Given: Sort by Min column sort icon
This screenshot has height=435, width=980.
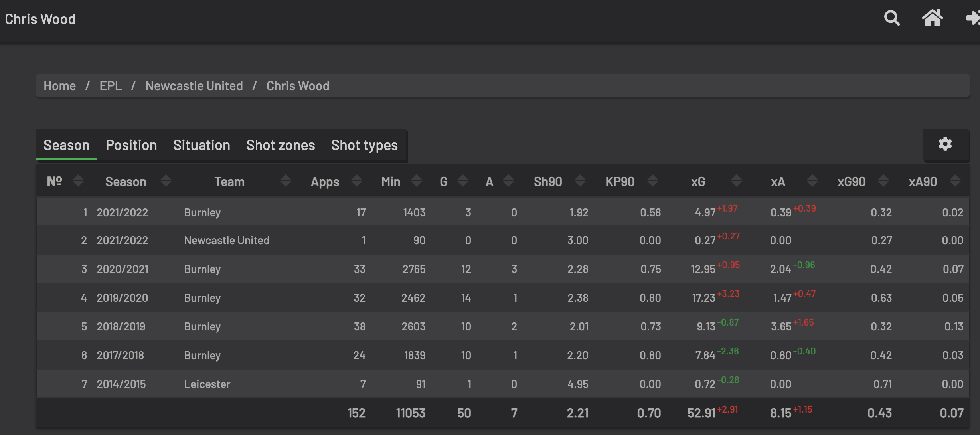Looking at the screenshot, I should click(x=416, y=181).
